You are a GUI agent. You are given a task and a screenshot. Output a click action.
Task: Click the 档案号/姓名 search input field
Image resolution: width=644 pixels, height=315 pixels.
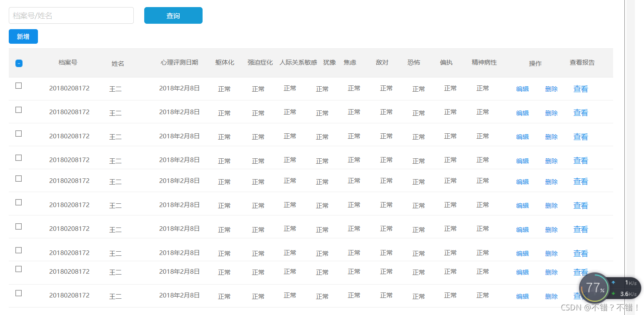pyautogui.click(x=71, y=15)
